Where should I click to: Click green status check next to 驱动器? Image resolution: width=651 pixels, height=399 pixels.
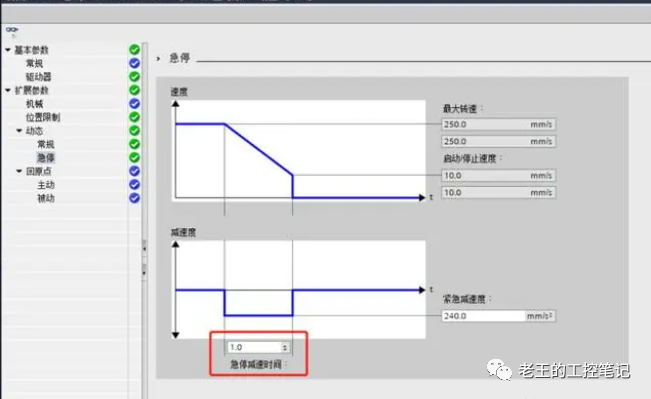click(134, 76)
